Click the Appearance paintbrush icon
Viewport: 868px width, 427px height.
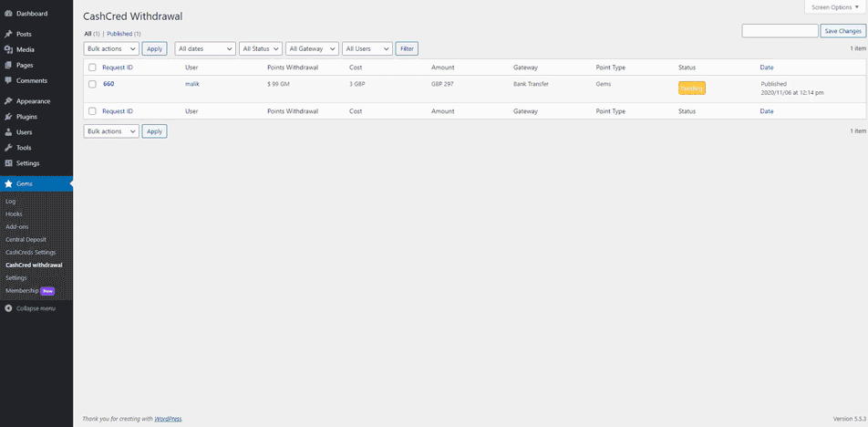8,101
